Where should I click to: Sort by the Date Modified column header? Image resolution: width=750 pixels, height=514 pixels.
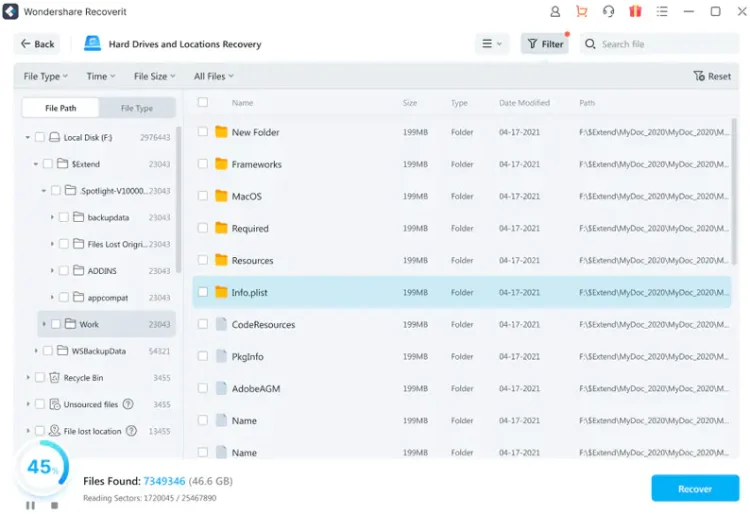[524, 103]
